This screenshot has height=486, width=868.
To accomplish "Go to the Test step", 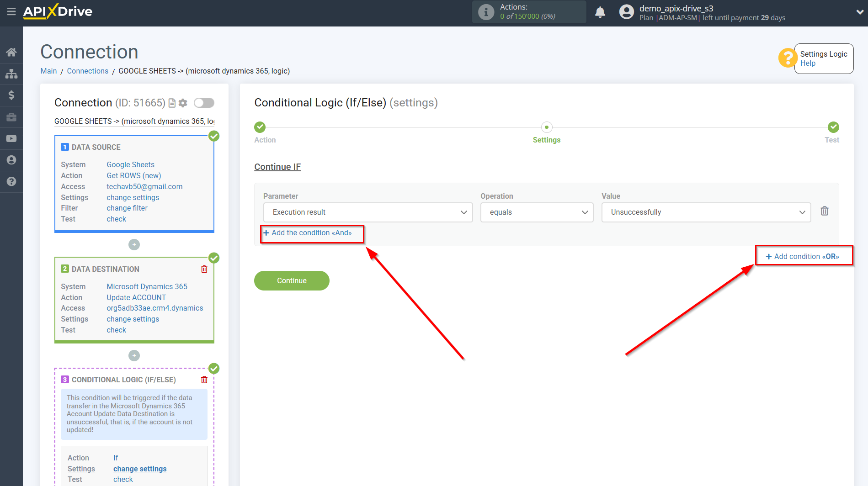I will click(x=833, y=127).
